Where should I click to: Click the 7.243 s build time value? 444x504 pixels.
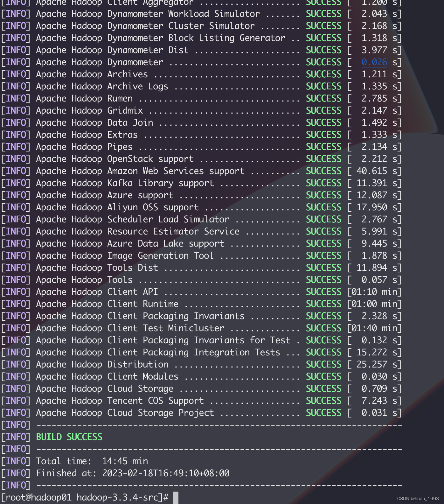379,401
